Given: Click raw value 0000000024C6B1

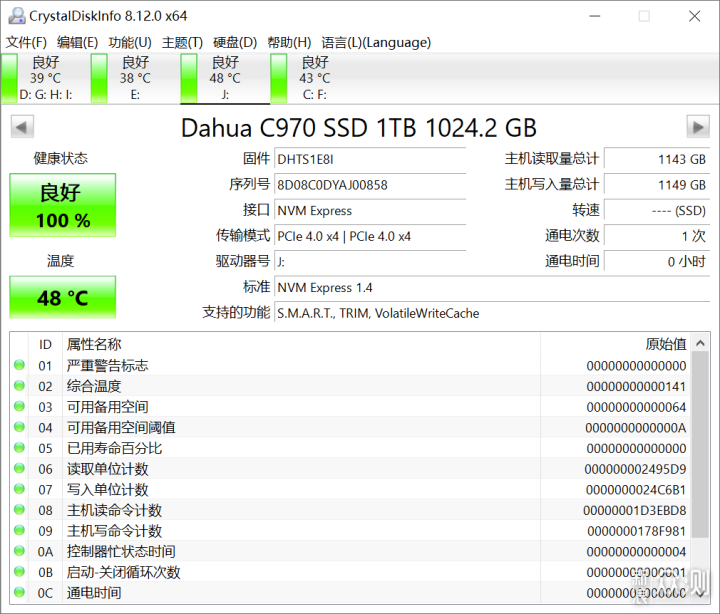Looking at the screenshot, I should click(x=636, y=490).
